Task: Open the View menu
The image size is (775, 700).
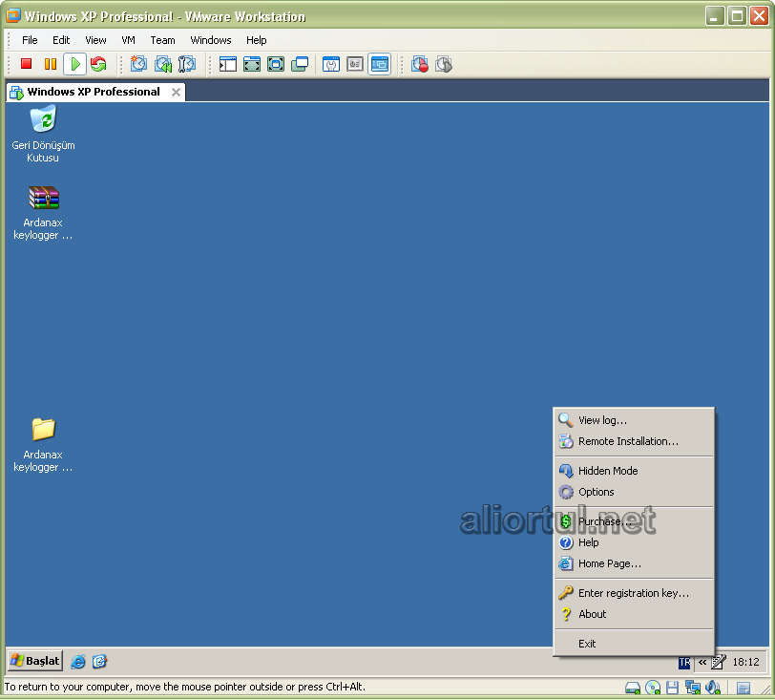Action: click(x=95, y=40)
